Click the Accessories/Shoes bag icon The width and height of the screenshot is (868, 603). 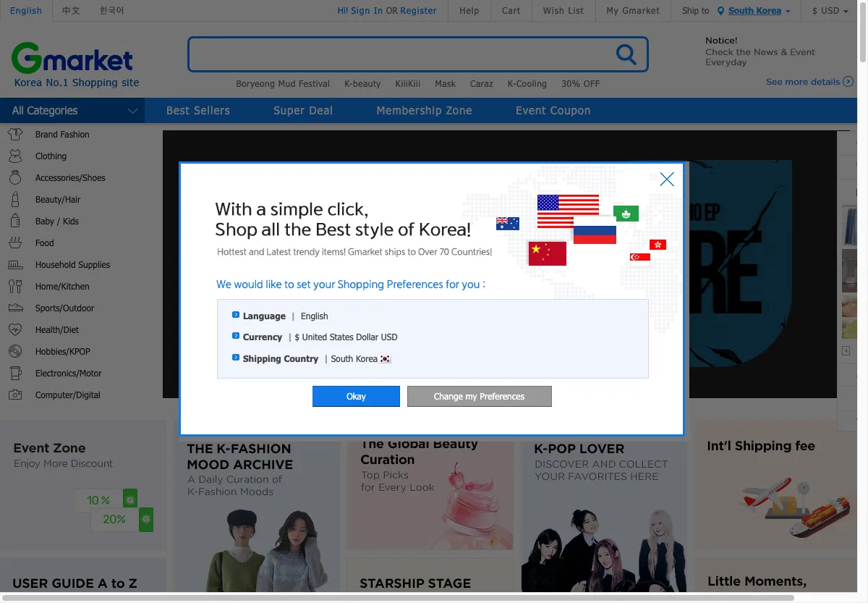tap(15, 177)
